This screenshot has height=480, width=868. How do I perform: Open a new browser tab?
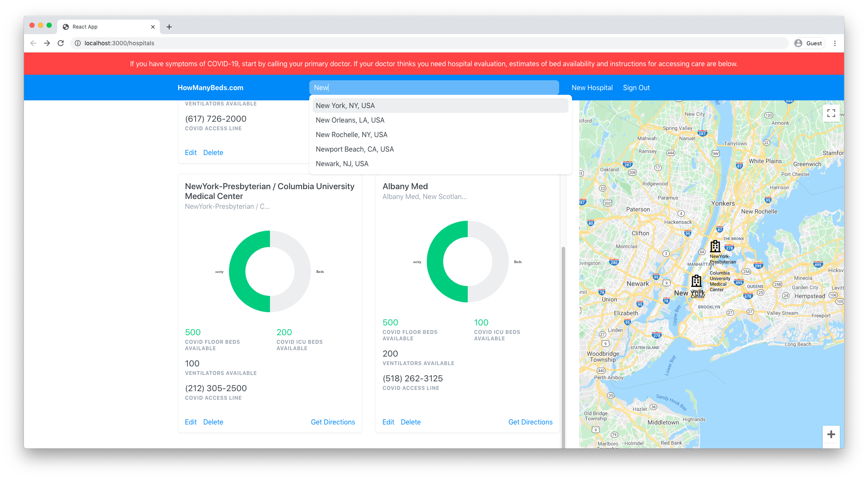pos(169,27)
